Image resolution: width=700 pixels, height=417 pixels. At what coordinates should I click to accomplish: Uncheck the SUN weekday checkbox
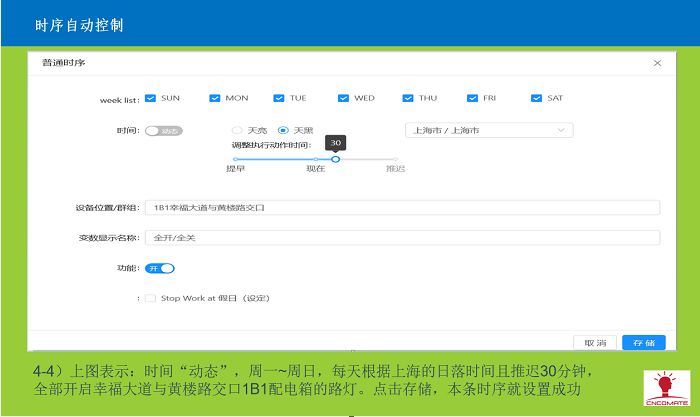point(150,98)
